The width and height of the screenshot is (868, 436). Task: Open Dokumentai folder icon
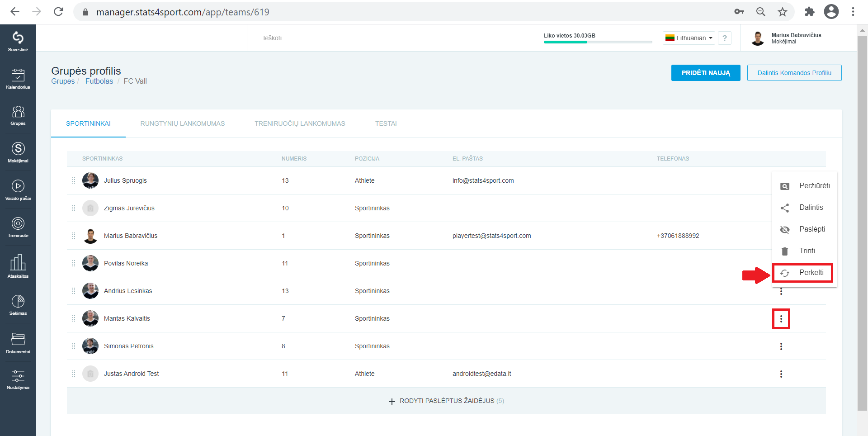coord(18,343)
